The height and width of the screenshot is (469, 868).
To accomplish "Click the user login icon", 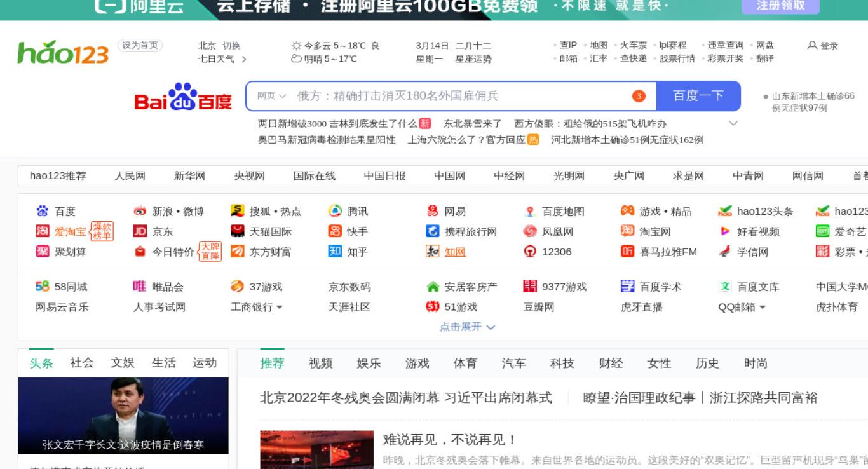I will [811, 46].
